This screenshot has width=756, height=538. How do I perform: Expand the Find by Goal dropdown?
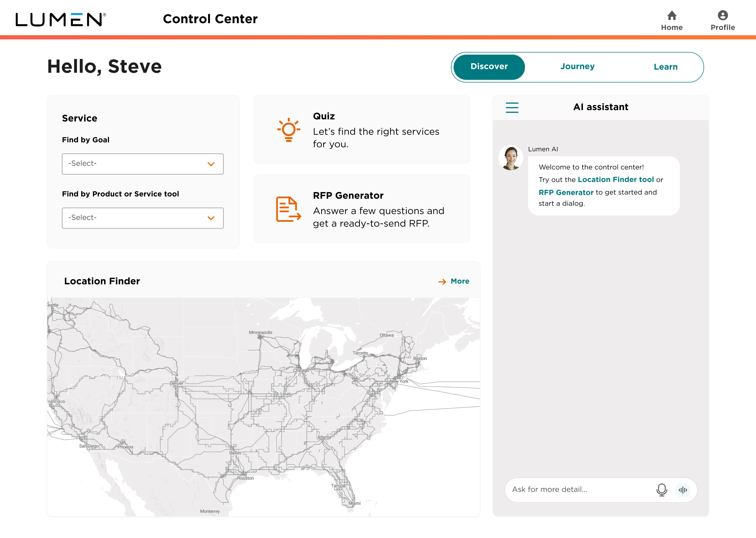pyautogui.click(x=143, y=164)
